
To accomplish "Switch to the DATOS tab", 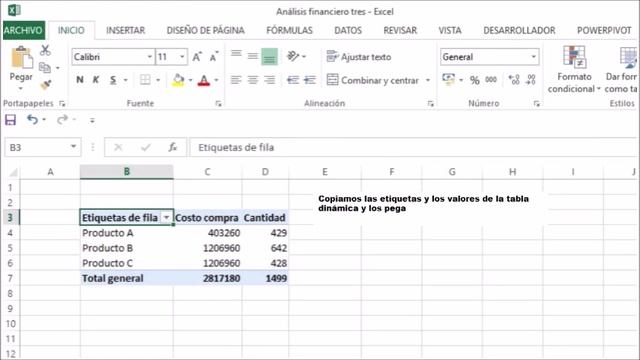I will [348, 31].
